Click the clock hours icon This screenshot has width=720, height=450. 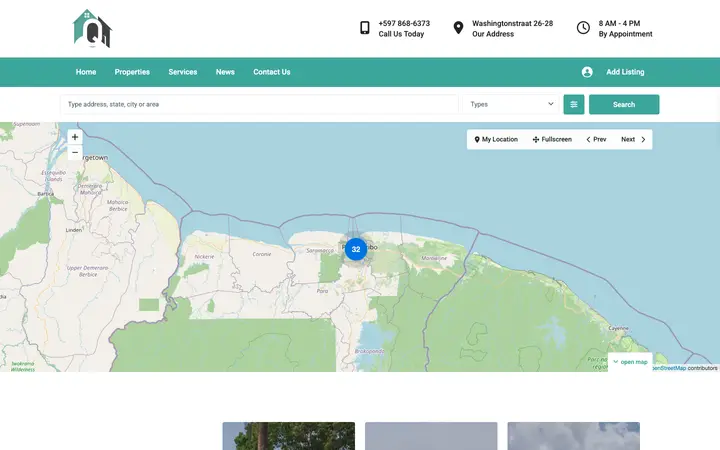[x=583, y=28]
